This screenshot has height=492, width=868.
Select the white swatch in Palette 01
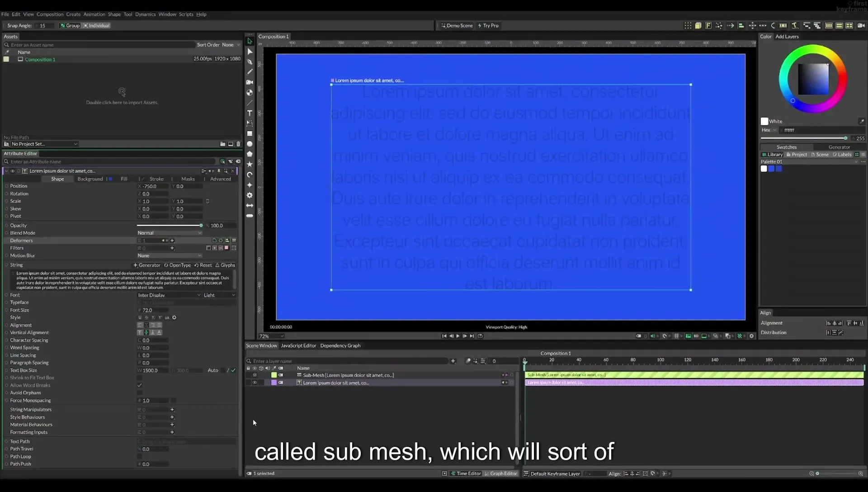pyautogui.click(x=764, y=169)
